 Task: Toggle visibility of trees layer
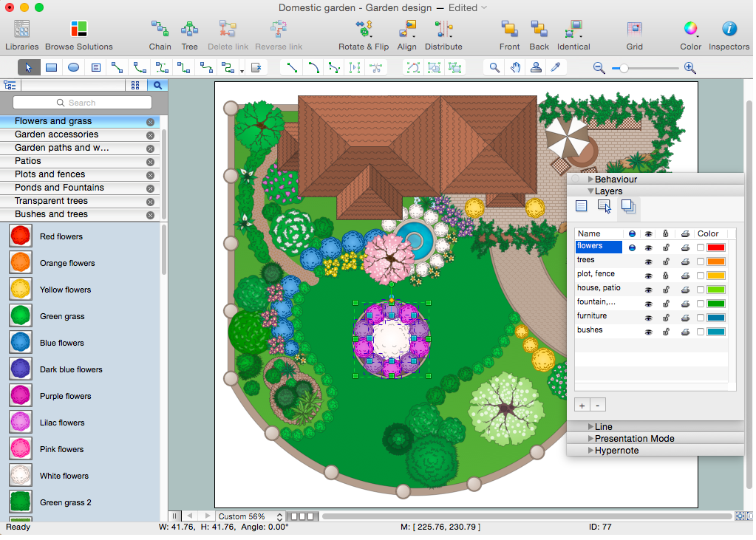649,262
